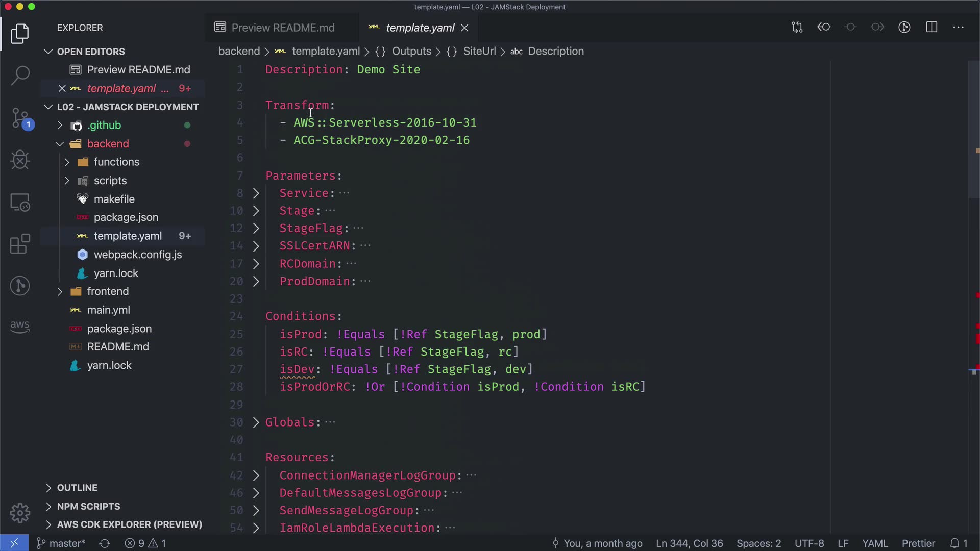Image resolution: width=980 pixels, height=551 pixels.
Task: Click Synchronize Changes icon in status bar
Action: pos(105,543)
